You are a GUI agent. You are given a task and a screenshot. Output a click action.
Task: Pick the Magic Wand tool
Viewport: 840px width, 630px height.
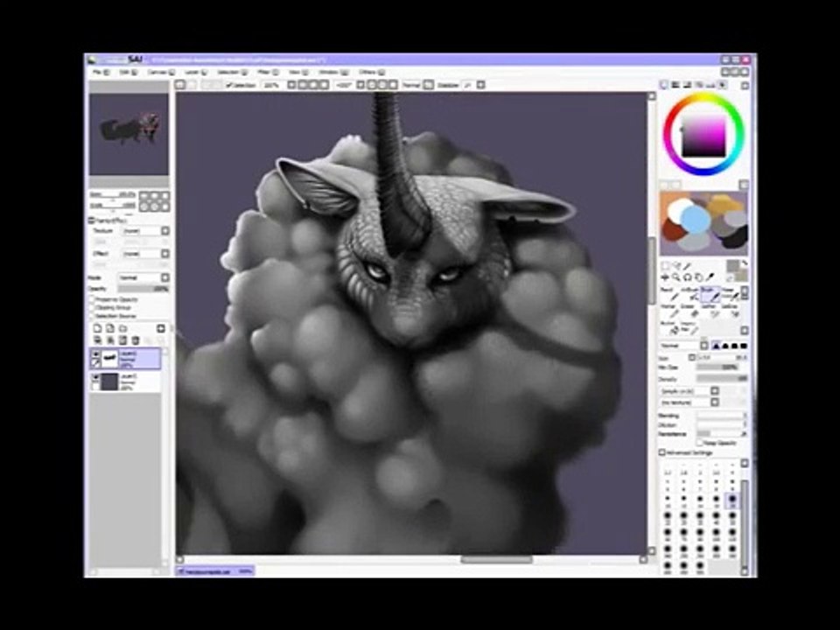point(688,266)
